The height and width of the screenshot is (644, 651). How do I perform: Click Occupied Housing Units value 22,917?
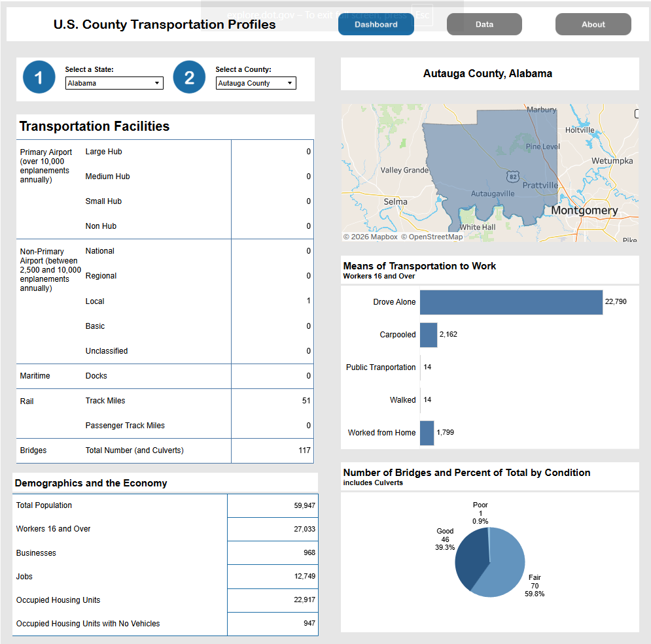tap(305, 600)
